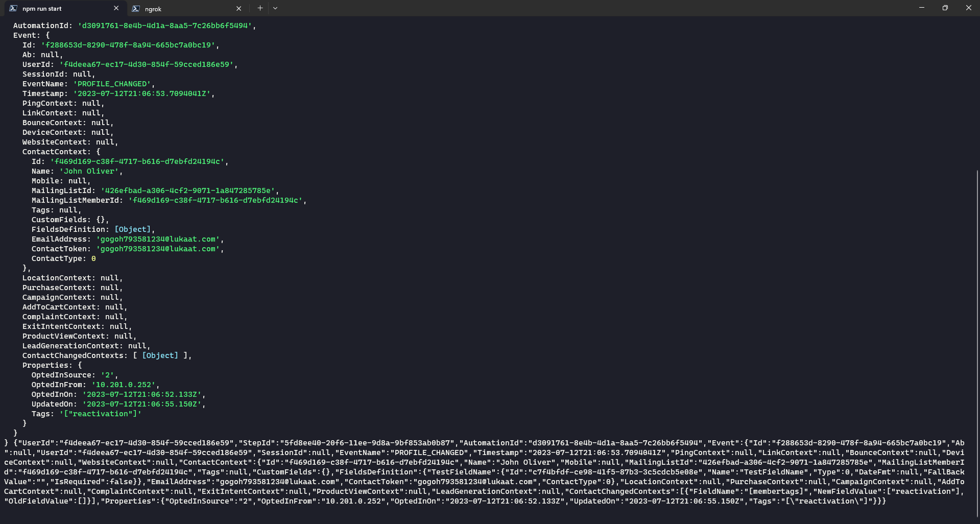The width and height of the screenshot is (980, 524).
Task: Click the 'LocationContext: null' line
Action: pyautogui.click(x=73, y=278)
